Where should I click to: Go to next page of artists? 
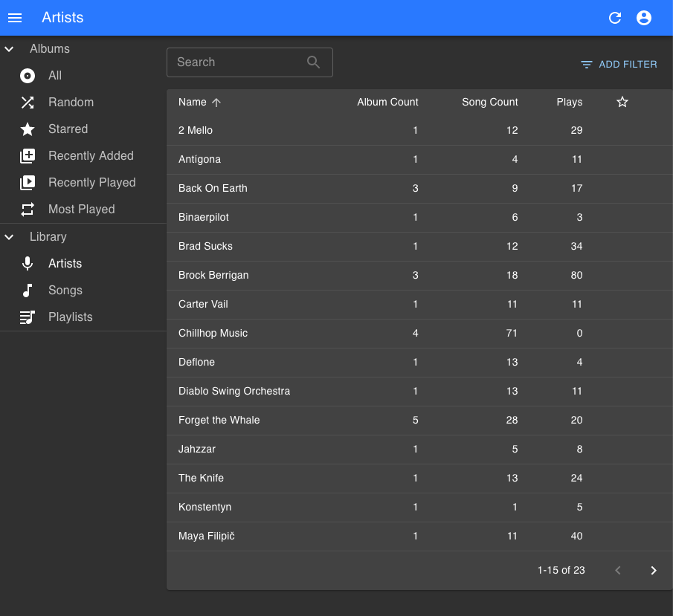tap(653, 570)
